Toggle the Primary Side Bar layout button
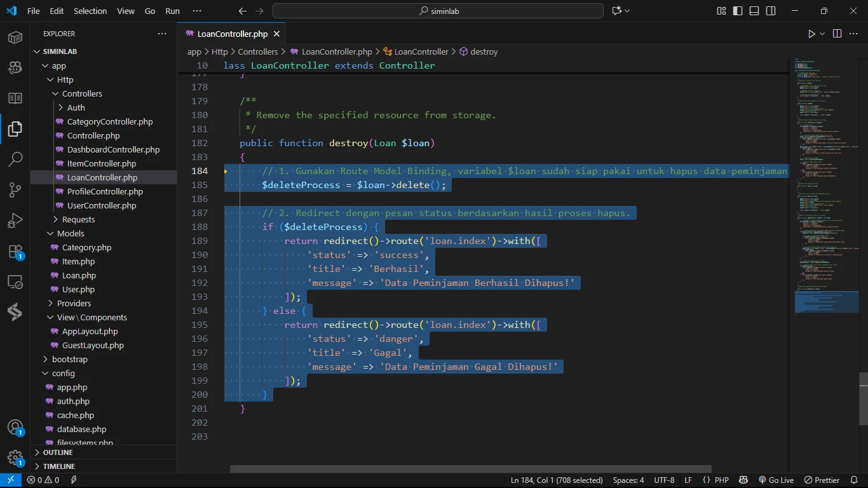 point(738,11)
